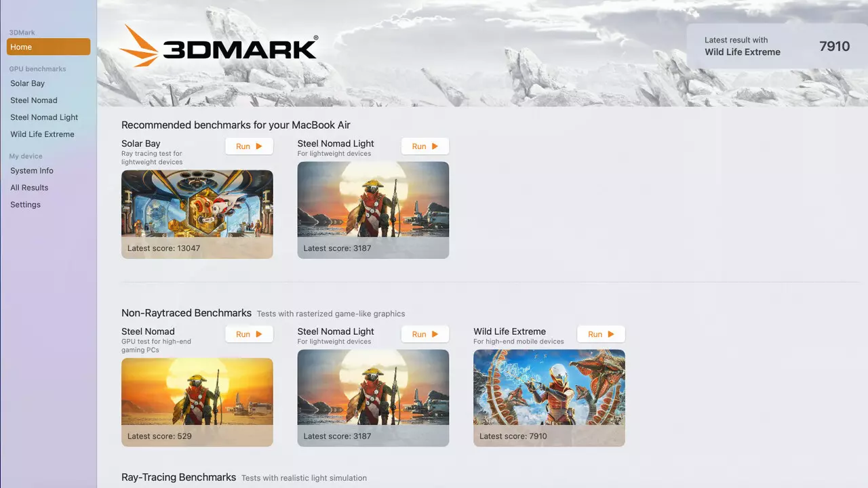Open the Wild Life Extreme thumbnail image

[x=549, y=398]
